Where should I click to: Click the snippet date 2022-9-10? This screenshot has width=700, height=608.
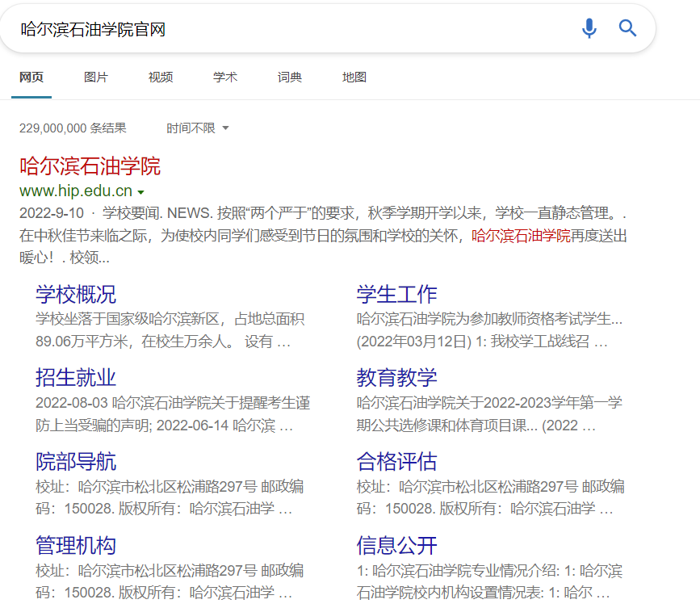pos(52,213)
